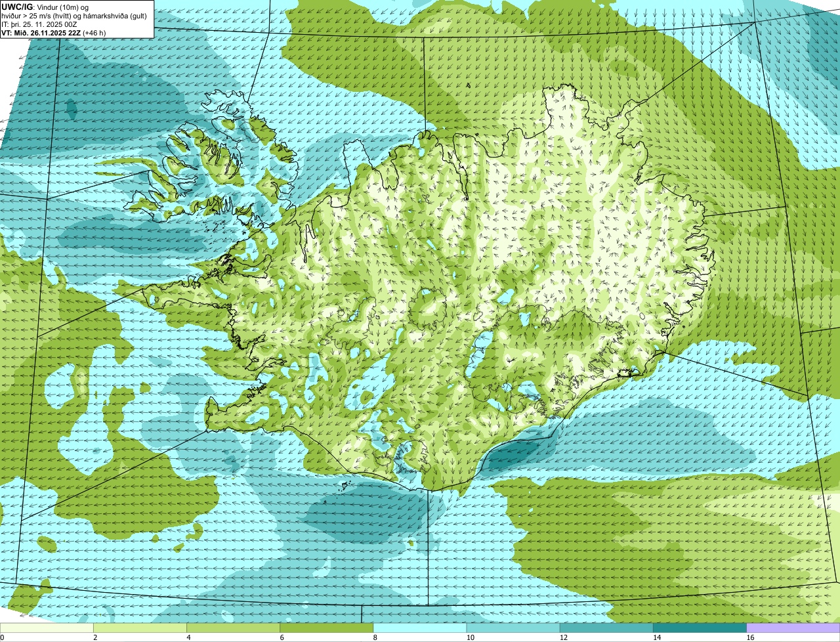Click the legend scale label "2"
The width and height of the screenshot is (840, 642).
tap(95, 637)
